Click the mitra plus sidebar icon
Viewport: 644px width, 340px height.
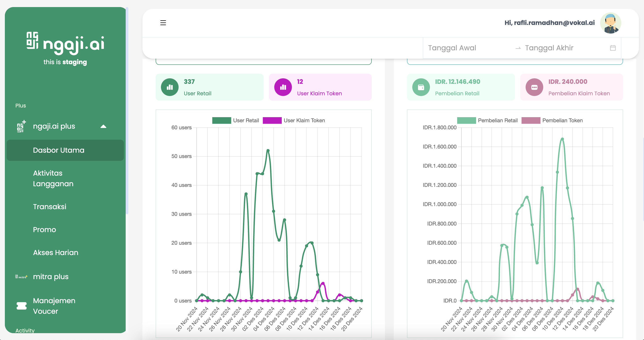pos(21,277)
